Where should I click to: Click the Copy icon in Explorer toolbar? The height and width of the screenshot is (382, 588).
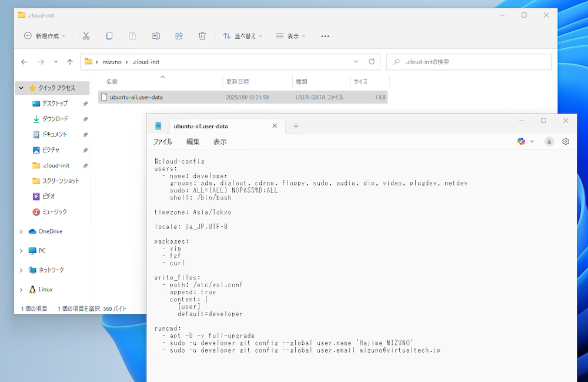click(109, 36)
